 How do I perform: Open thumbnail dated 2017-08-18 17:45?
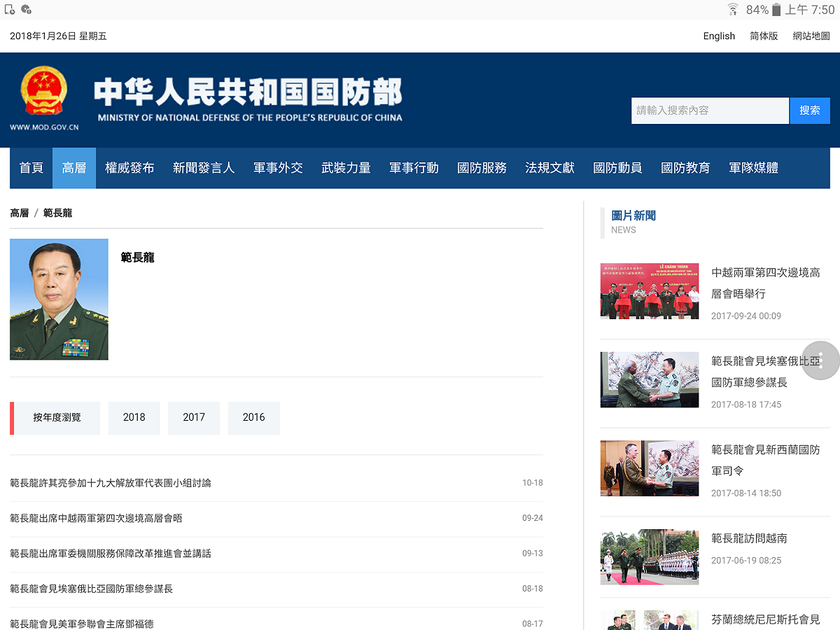(x=650, y=379)
